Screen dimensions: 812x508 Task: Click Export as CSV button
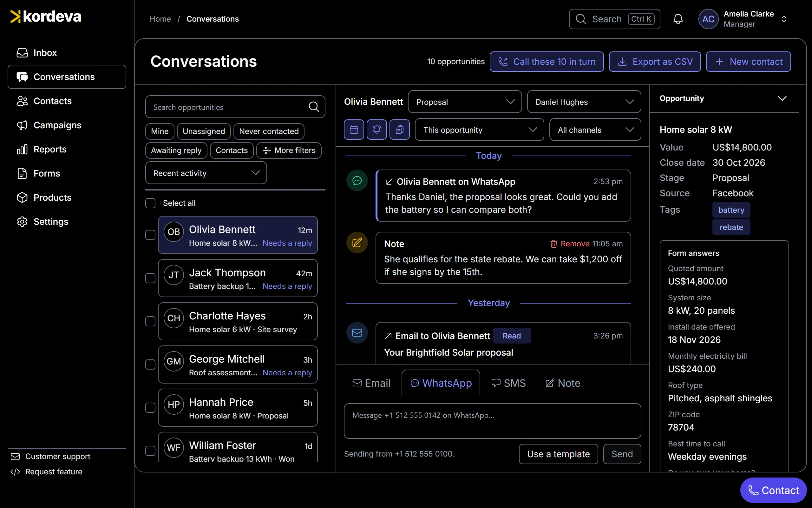(655, 62)
